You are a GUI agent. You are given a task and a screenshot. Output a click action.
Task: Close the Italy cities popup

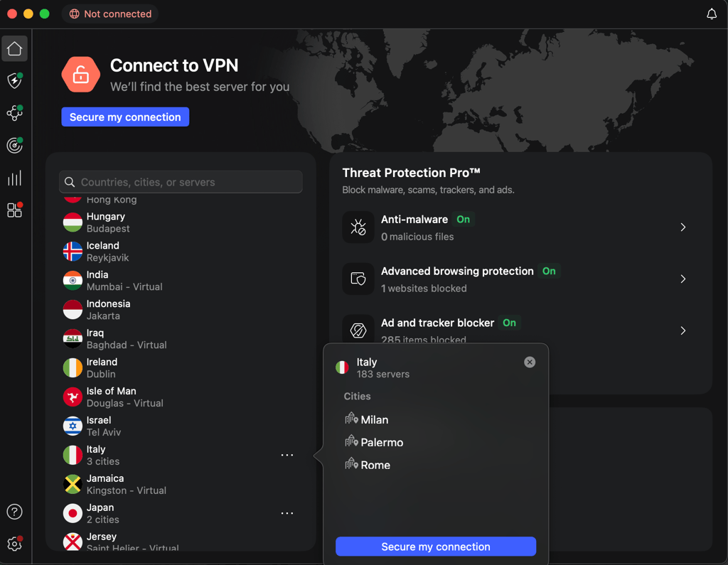pos(529,362)
